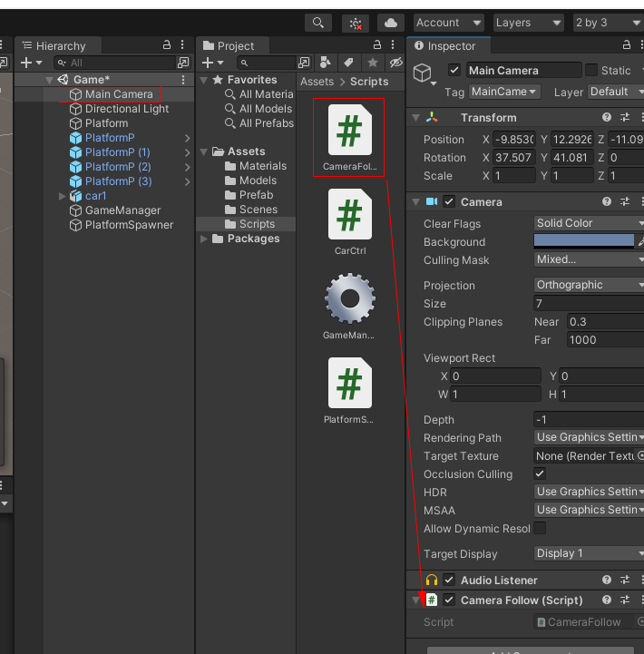Open the global search magnifier icon
Viewport: 644px width, 654px height.
click(318, 23)
